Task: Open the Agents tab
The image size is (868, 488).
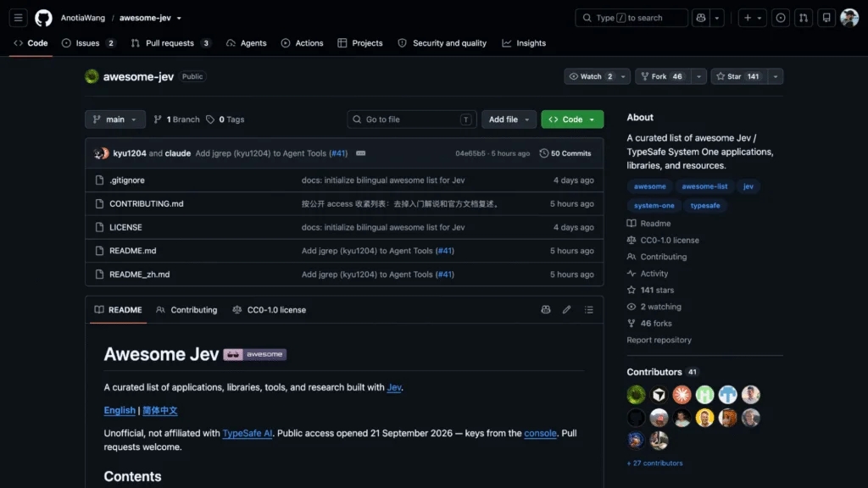Action: click(247, 43)
